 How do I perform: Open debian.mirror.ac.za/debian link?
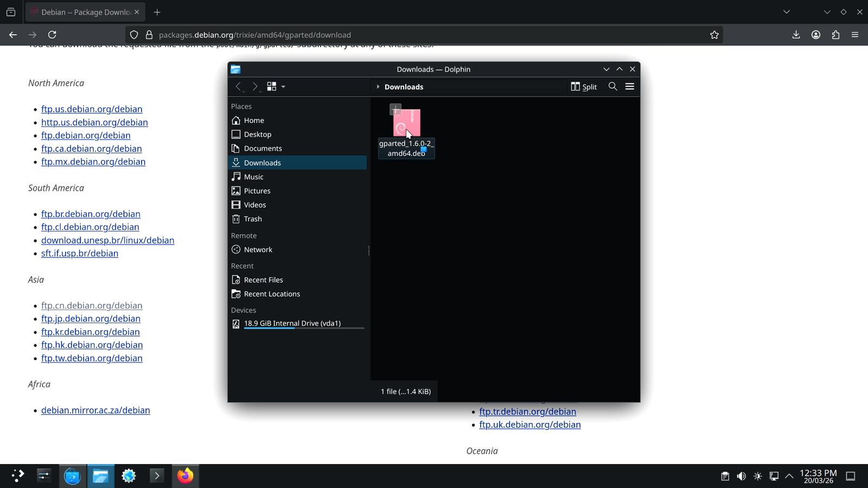pyautogui.click(x=95, y=410)
